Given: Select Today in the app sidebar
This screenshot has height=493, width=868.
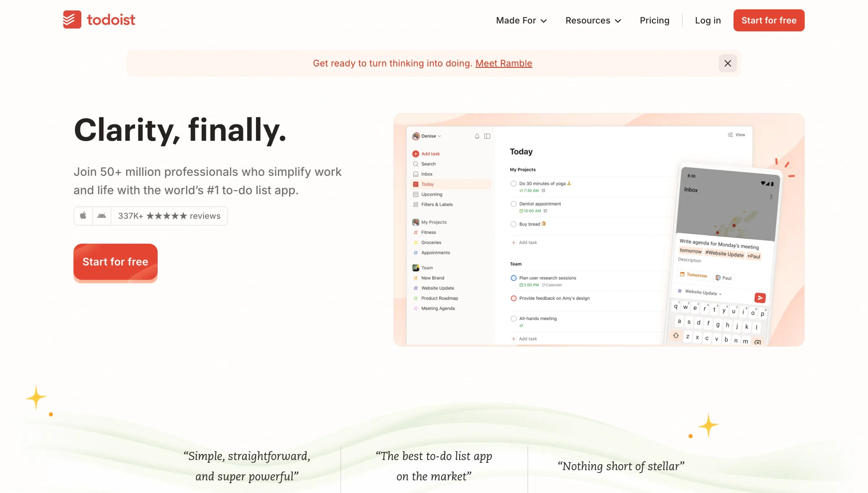Looking at the screenshot, I should click(x=451, y=184).
